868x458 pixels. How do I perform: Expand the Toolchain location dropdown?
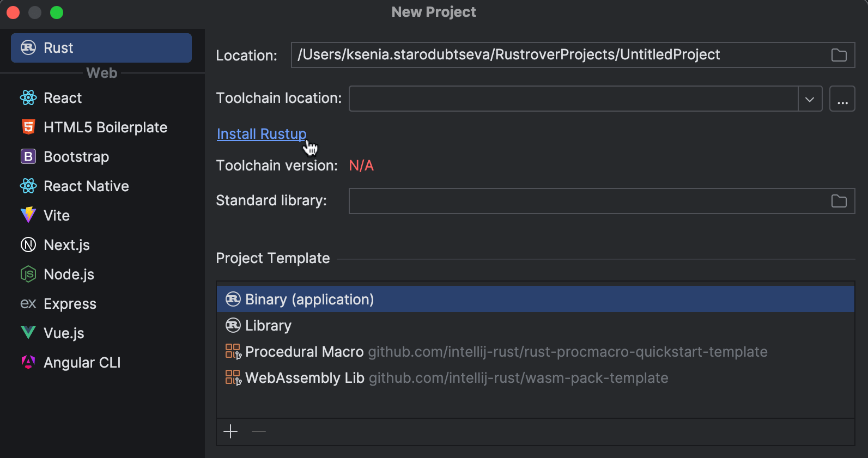click(810, 99)
